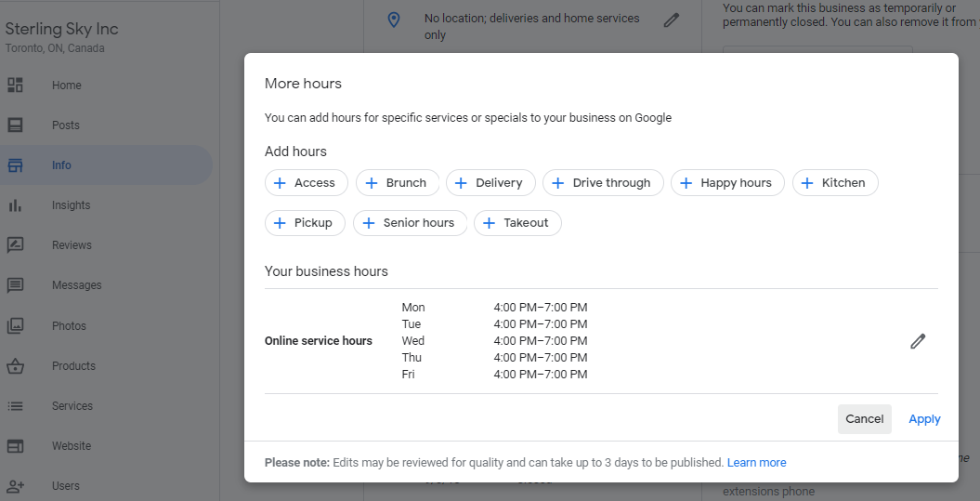
Task: Open the Messages sidebar icon
Action: pos(15,285)
